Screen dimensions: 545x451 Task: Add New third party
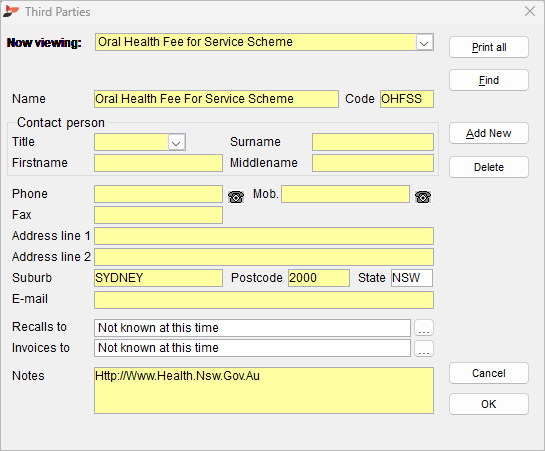tap(489, 133)
